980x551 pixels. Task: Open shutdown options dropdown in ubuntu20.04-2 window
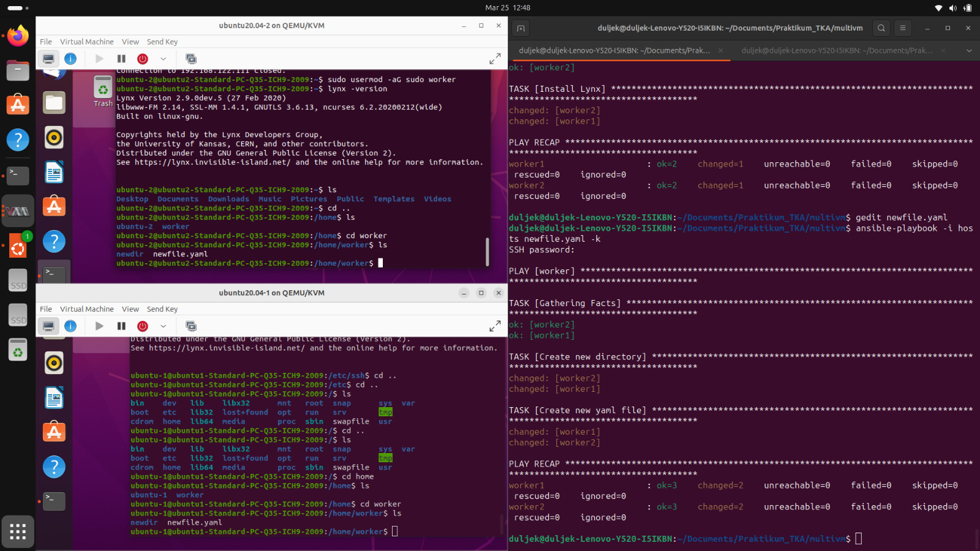tap(163, 59)
